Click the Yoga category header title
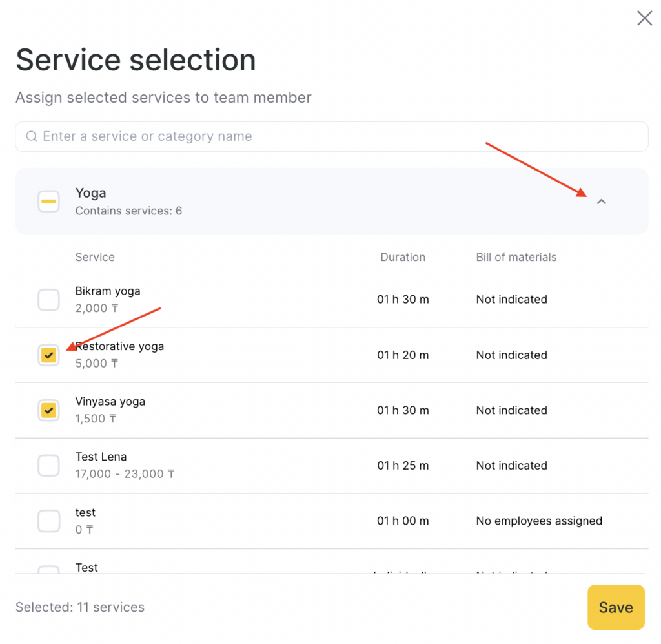 (91, 193)
